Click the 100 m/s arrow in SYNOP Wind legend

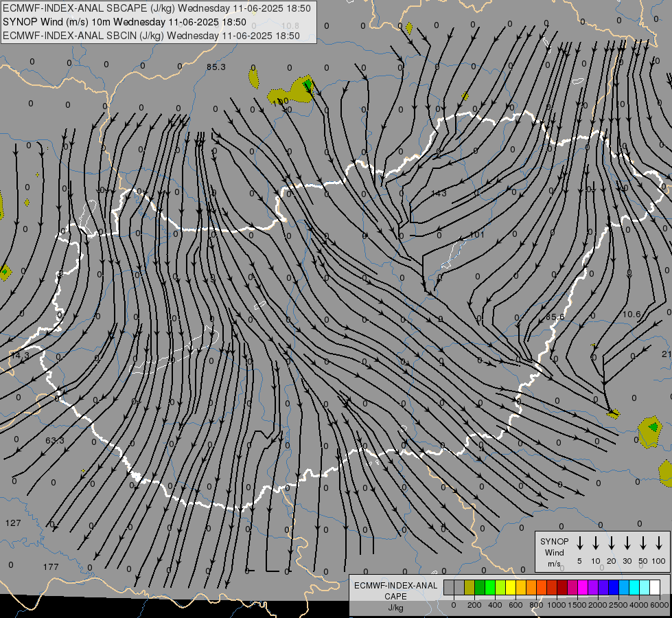[x=659, y=543]
